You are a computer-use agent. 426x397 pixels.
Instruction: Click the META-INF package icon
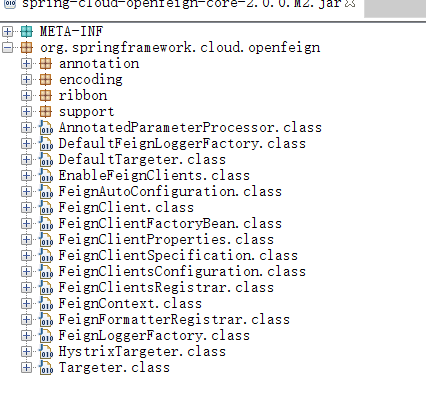(26, 32)
